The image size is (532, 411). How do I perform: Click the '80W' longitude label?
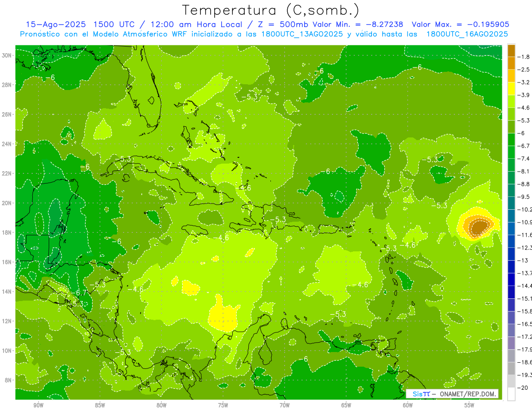coord(161,405)
